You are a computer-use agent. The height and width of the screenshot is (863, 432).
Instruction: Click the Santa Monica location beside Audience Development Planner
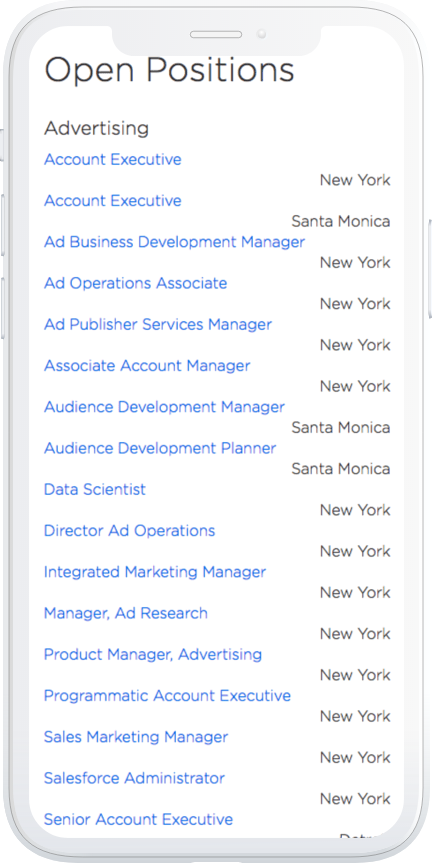(x=341, y=469)
